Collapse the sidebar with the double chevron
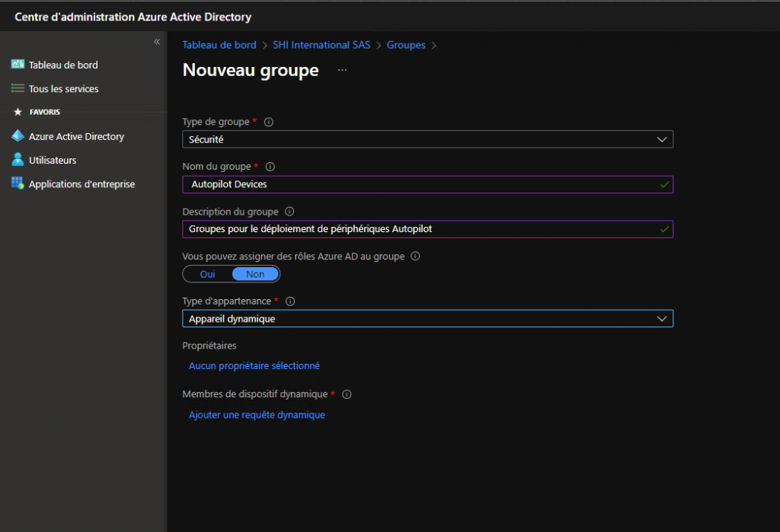780x532 pixels. coord(157,42)
